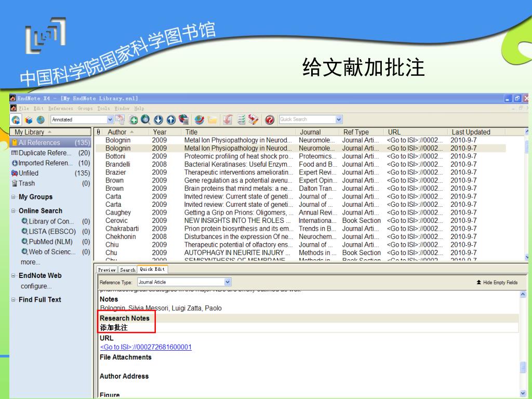This screenshot has width=532, height=399.
Task: Click the Quick Search input field
Action: [x=308, y=119]
